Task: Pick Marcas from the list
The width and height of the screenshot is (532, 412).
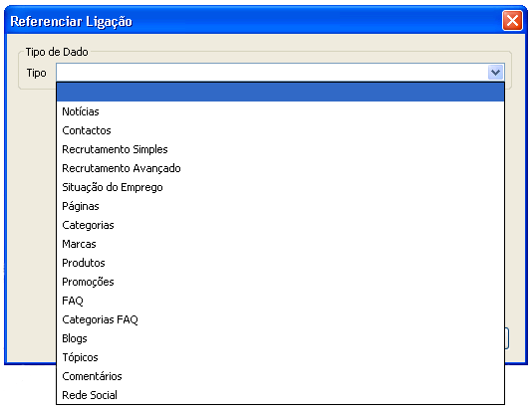Action: click(280, 244)
